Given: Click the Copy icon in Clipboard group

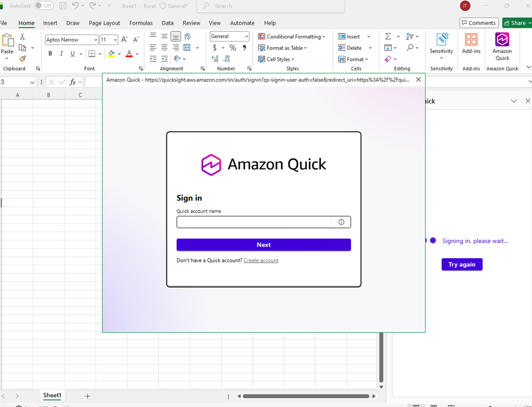Looking at the screenshot, I should 23,47.
